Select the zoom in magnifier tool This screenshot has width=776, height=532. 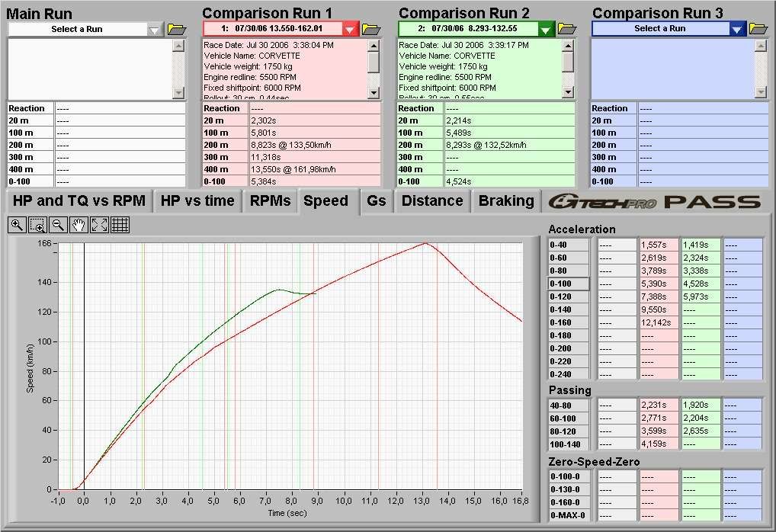coord(18,224)
